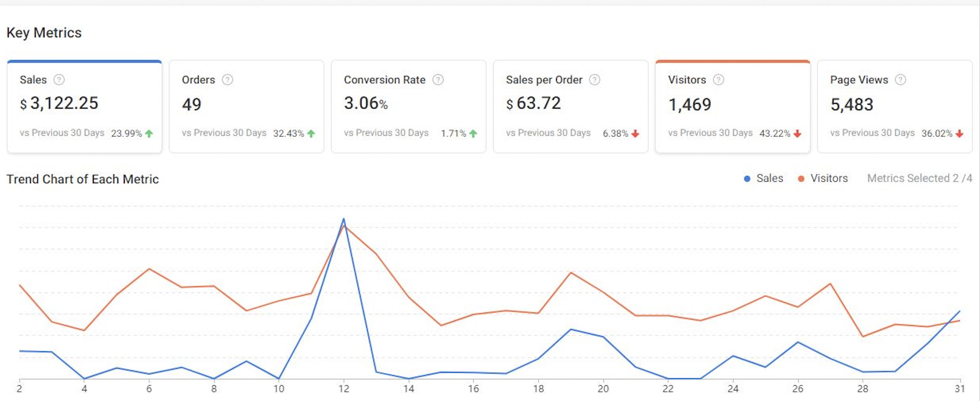
Task: Click the Sales per Order question-mark icon
Action: (x=594, y=80)
